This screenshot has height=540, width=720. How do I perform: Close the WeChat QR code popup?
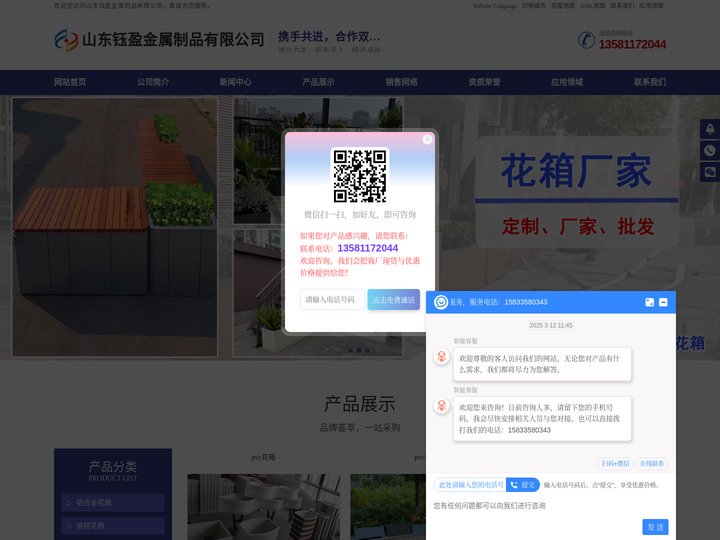pos(427,139)
